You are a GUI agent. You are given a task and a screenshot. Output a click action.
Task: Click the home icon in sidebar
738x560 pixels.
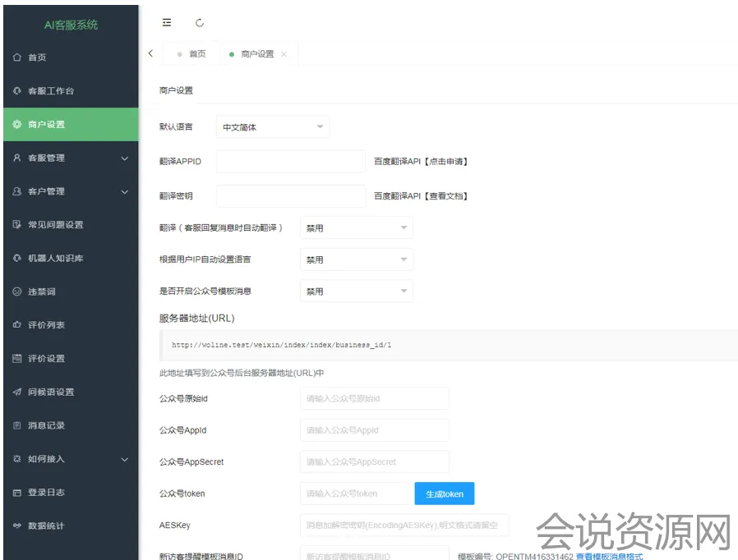coord(16,57)
